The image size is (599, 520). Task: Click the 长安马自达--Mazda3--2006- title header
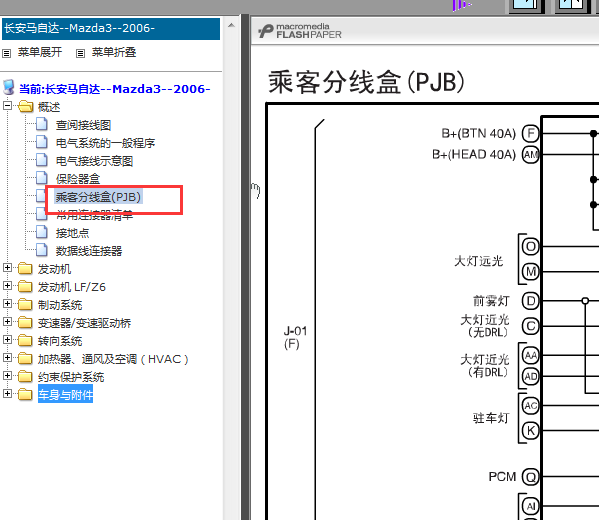pos(111,28)
